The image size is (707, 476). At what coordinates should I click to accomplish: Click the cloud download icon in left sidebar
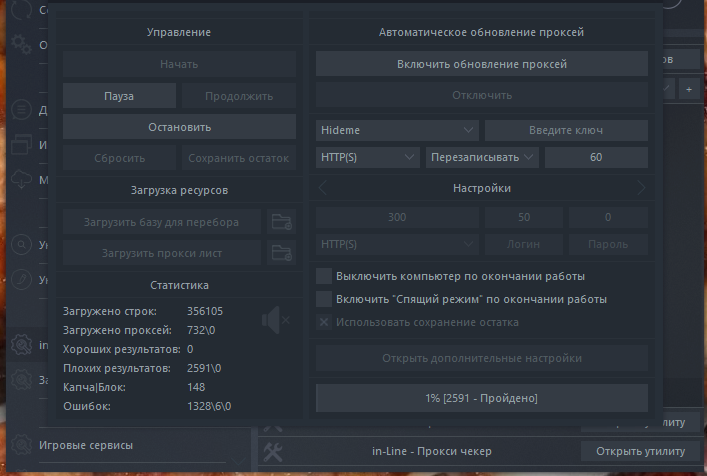pos(21,179)
